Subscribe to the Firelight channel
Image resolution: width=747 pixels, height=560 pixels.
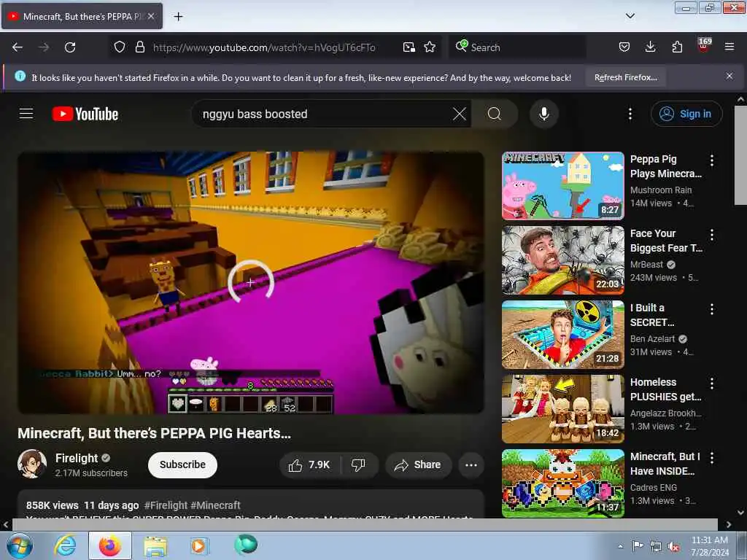point(182,464)
